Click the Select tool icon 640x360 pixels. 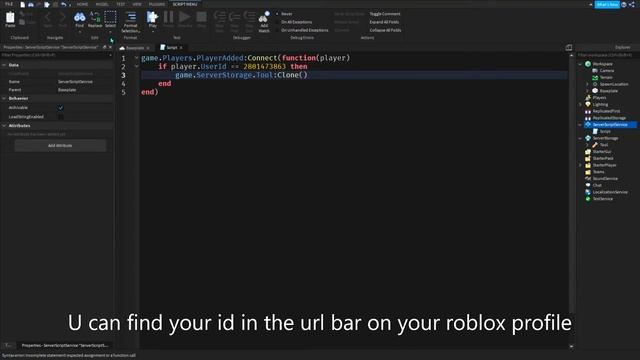110,17
